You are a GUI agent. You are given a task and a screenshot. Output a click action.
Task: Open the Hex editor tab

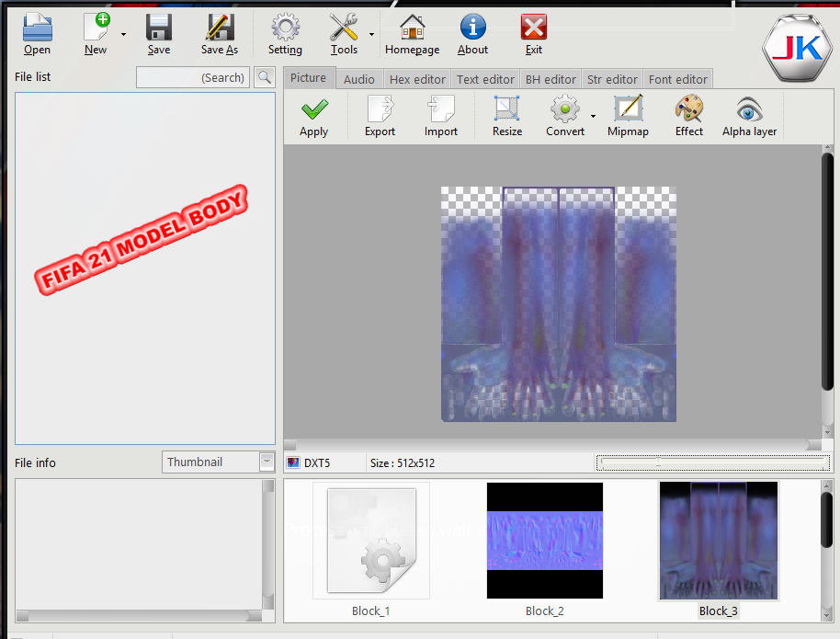(x=417, y=79)
